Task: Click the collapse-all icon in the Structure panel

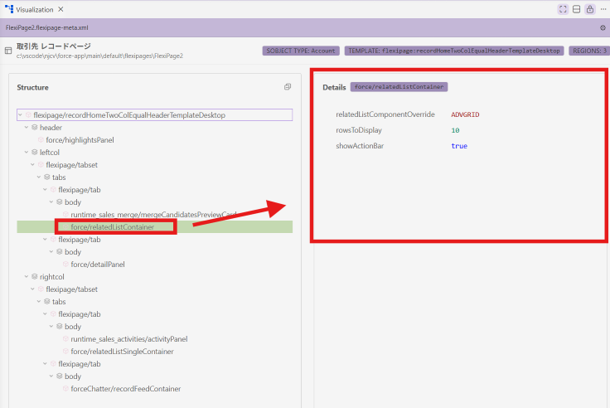Action: click(x=287, y=87)
